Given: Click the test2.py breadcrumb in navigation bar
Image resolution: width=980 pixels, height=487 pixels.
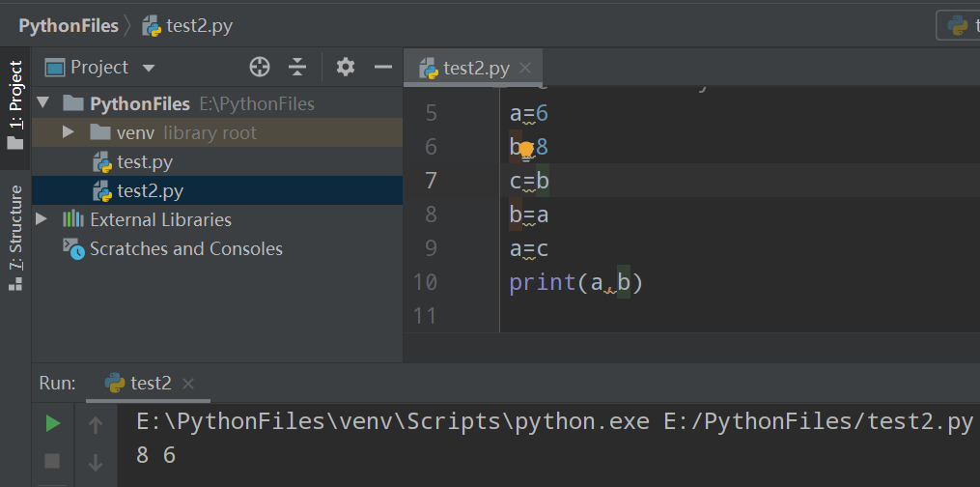Looking at the screenshot, I should point(187,26).
